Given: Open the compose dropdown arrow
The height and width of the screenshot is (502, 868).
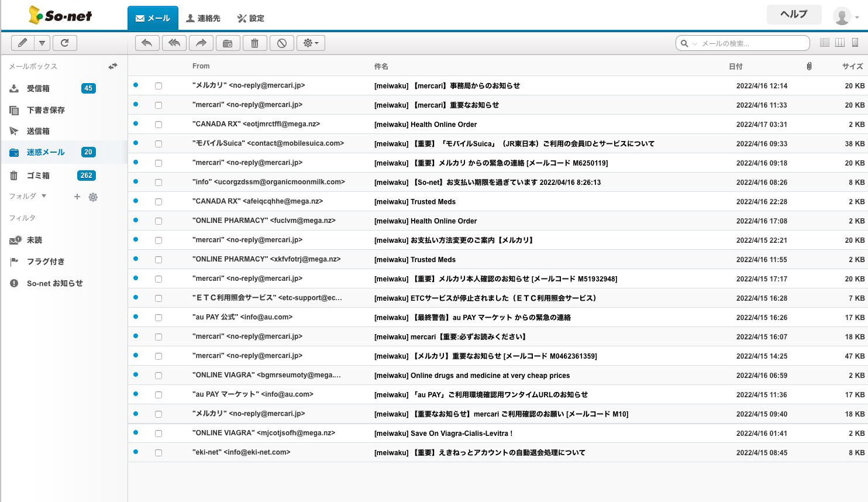Looking at the screenshot, I should click(x=42, y=43).
